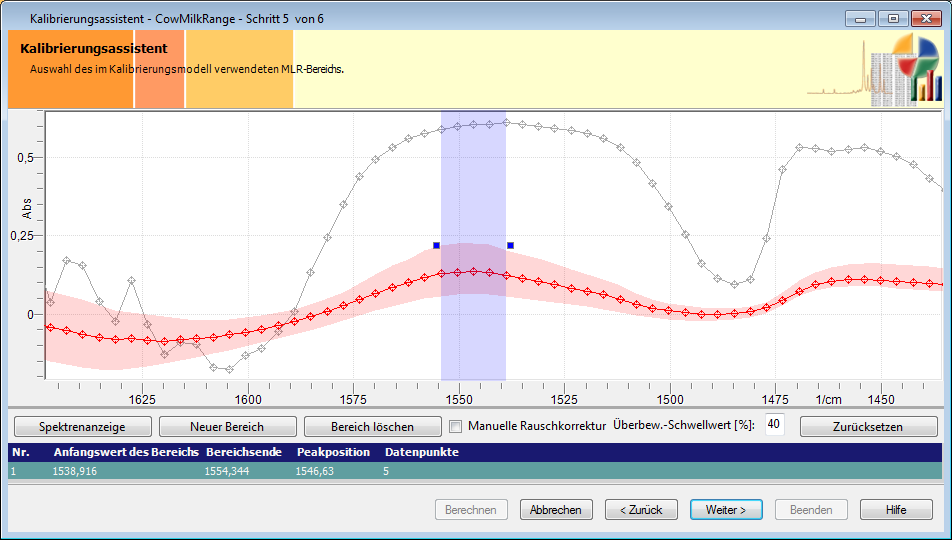Click the Datenpunkte column header
Viewport: 952px width, 540px height.
tap(421, 452)
